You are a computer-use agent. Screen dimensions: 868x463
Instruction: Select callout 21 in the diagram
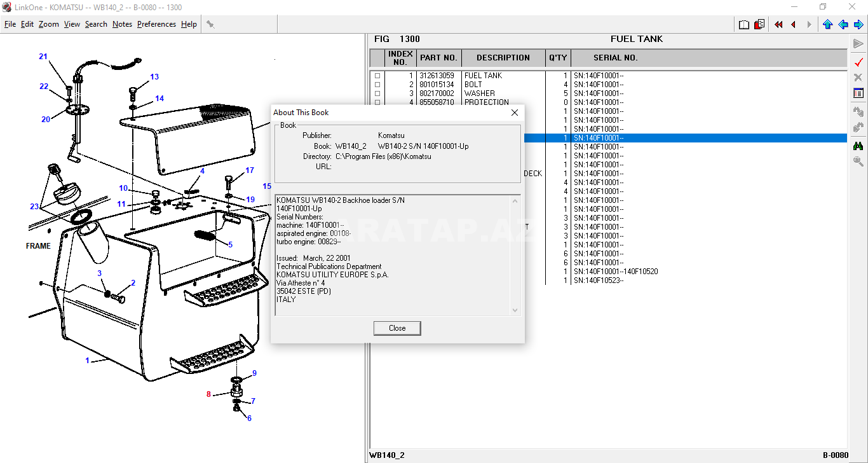click(x=43, y=57)
